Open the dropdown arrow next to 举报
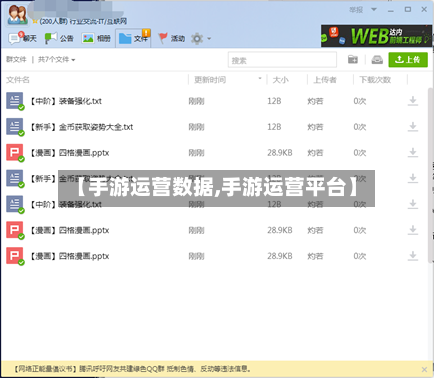The width and height of the screenshot is (434, 378). pyautogui.click(x=374, y=9)
